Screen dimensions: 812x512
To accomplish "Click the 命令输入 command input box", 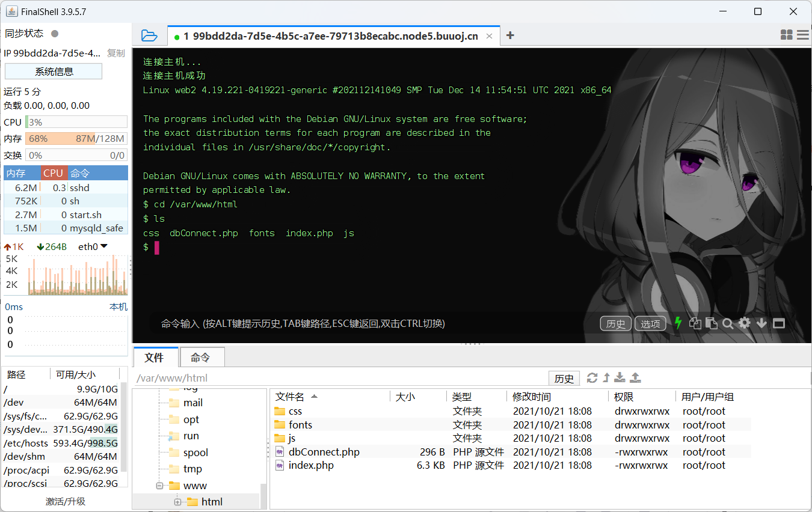I will pos(373,323).
